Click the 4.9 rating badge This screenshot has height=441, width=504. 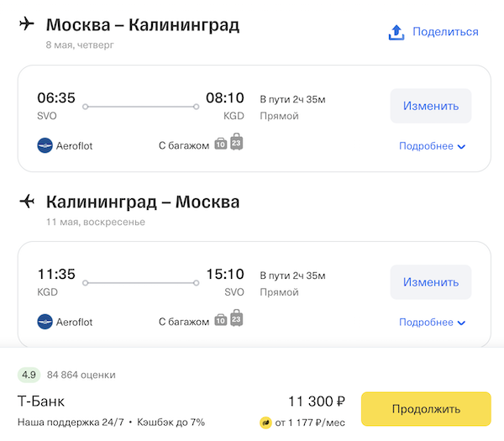29,375
